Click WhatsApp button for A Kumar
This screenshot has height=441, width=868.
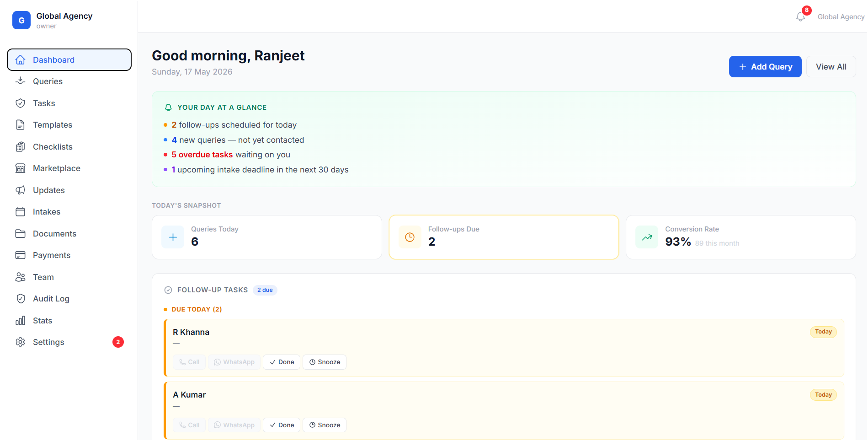(x=234, y=425)
